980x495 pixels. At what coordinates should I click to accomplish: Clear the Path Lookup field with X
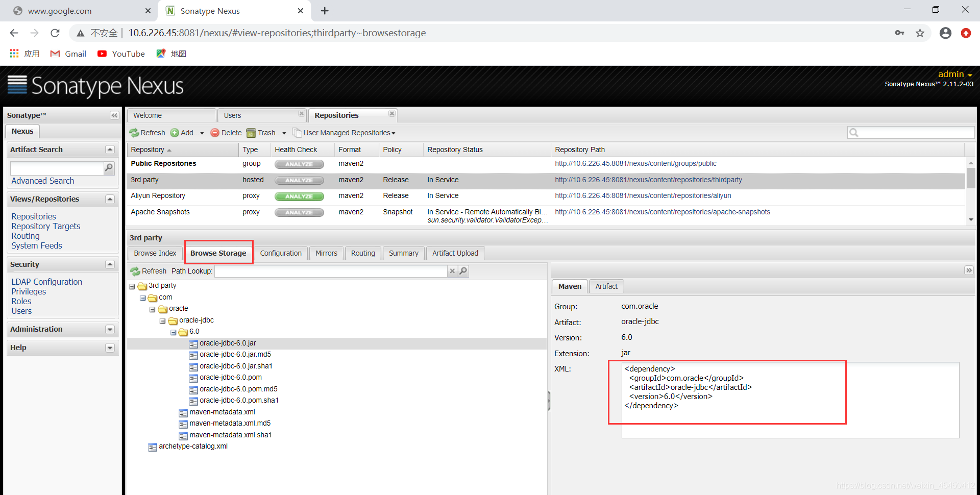452,271
